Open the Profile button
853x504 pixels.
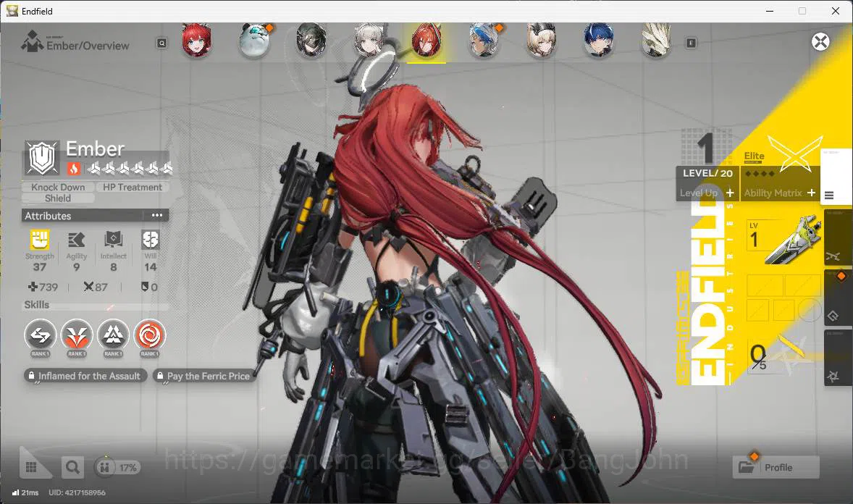(776, 468)
